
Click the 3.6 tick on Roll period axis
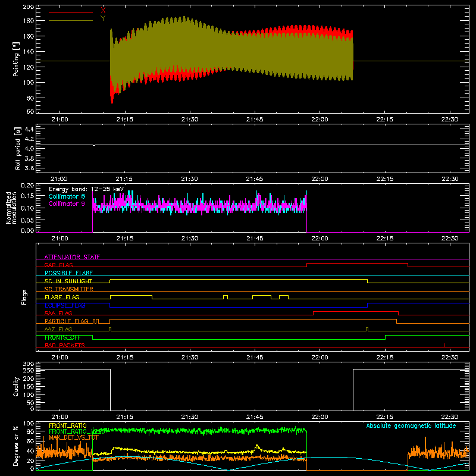tap(29, 168)
